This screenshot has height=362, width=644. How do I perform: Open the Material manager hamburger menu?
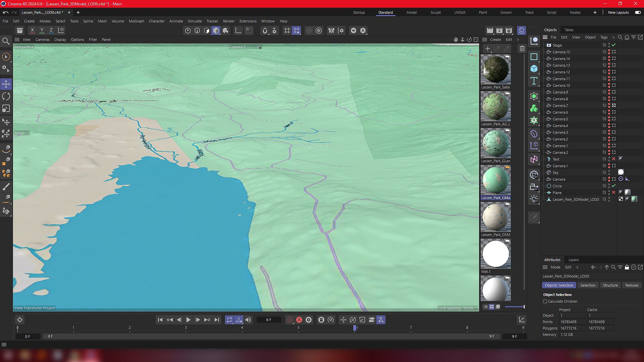click(485, 40)
